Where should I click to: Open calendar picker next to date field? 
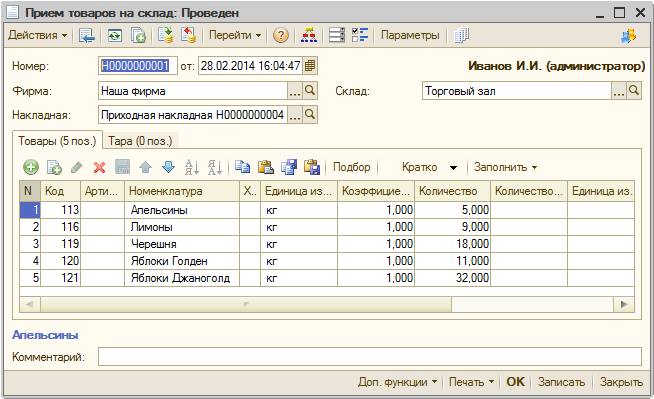tap(310, 65)
